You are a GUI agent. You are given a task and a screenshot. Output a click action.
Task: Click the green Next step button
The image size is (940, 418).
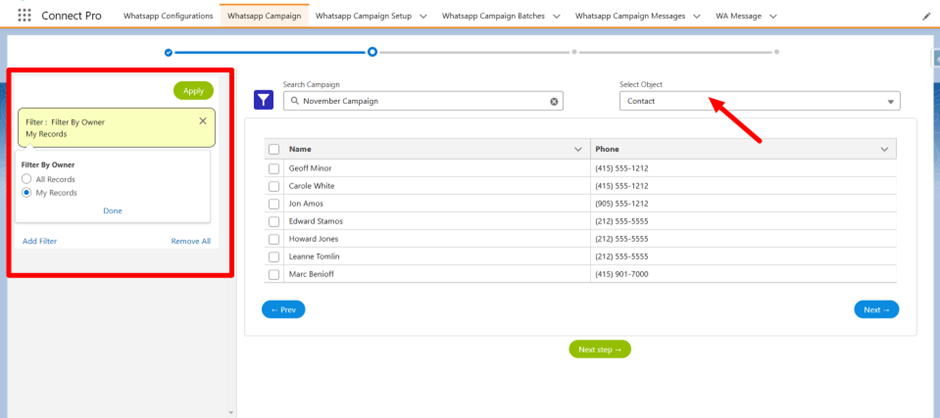[x=600, y=349]
